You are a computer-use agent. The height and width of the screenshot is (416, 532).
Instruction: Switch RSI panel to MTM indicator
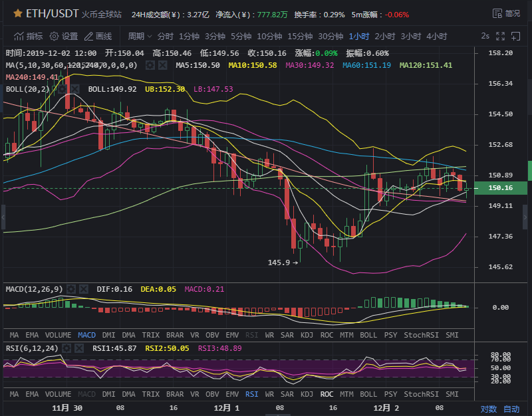346,394
